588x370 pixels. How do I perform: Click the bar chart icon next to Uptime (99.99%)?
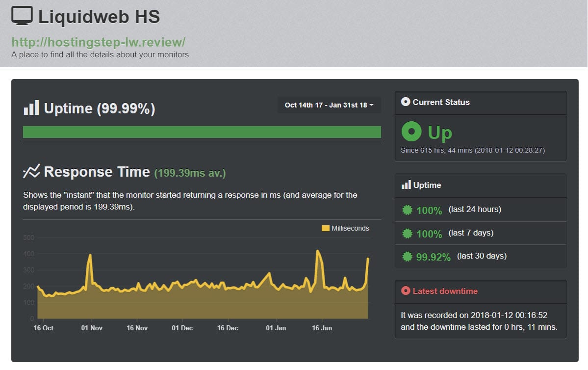[x=31, y=107]
